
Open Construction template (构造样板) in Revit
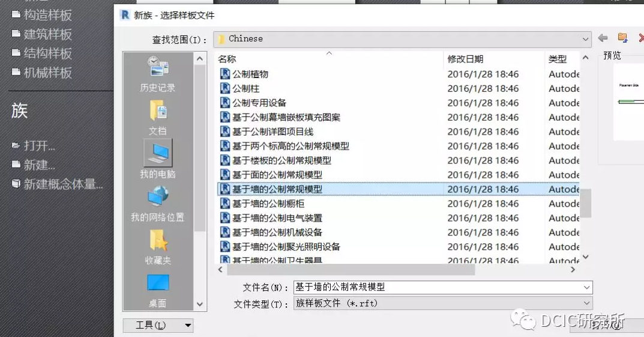click(42, 15)
